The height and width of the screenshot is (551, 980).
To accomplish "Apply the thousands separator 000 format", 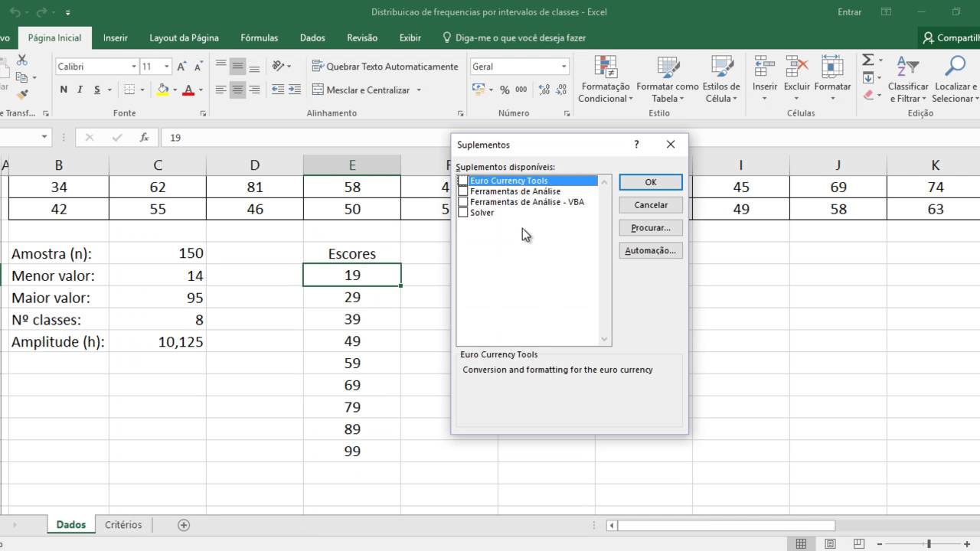I will (521, 90).
